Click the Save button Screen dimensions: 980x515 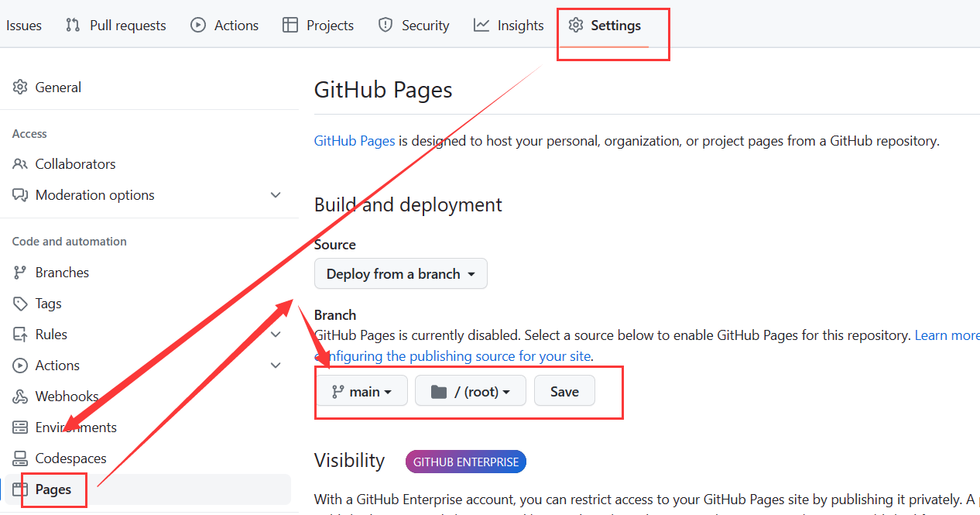564,391
